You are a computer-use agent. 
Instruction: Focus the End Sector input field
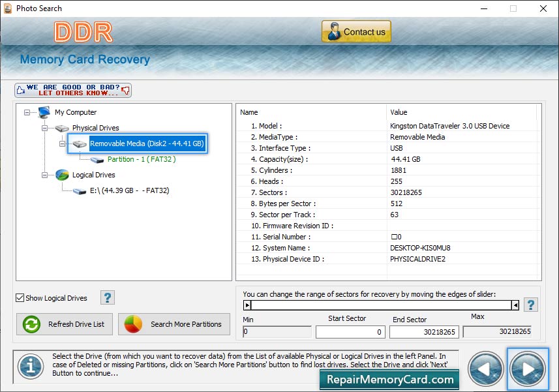(424, 332)
